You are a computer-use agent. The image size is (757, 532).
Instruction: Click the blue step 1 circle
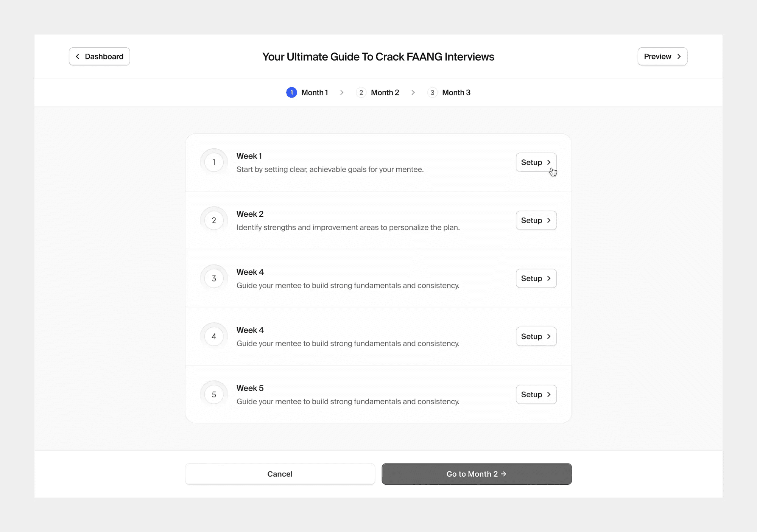click(x=291, y=92)
